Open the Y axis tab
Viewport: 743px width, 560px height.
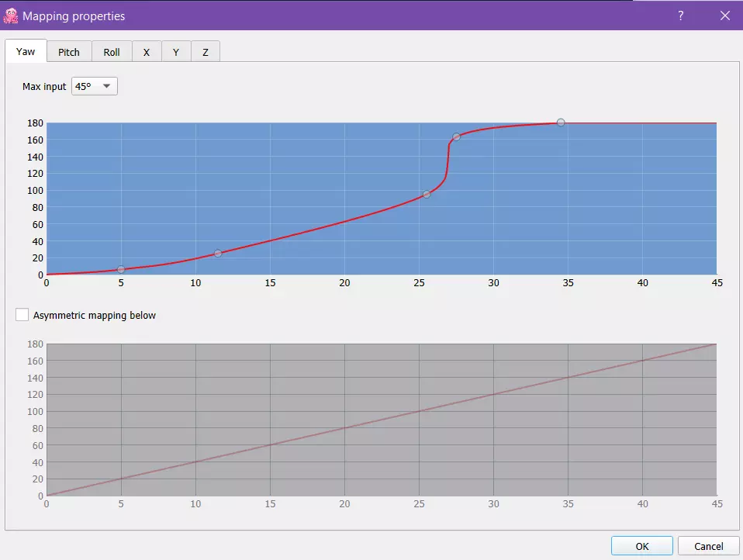[x=176, y=52]
